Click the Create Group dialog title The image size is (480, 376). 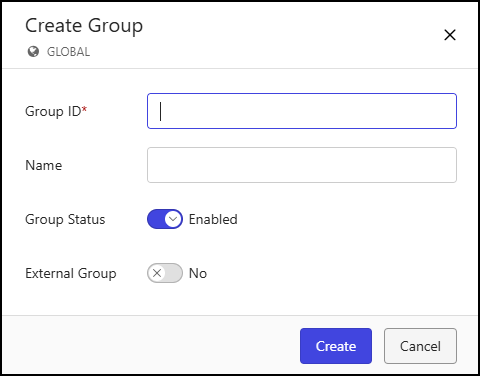coord(84,26)
